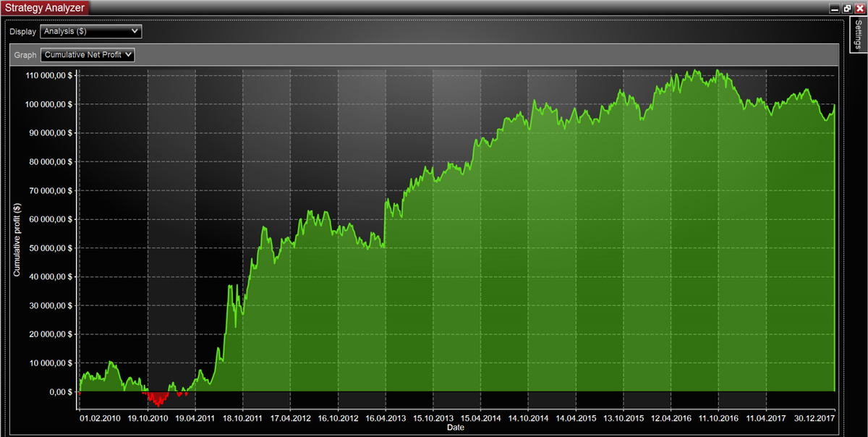Screen dimensions: 868x437
Task: Click the '16.10.2012' date label
Action: (x=338, y=418)
